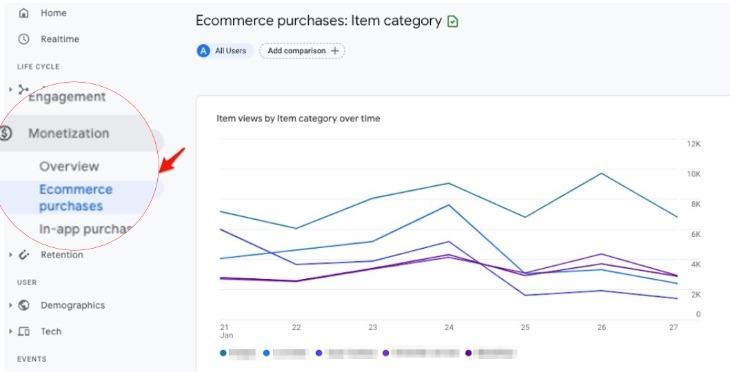Click the first blue legend dot

[223, 353]
